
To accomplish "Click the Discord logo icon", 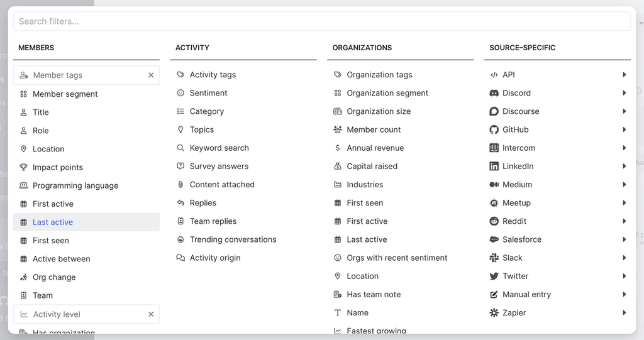I will tap(494, 93).
